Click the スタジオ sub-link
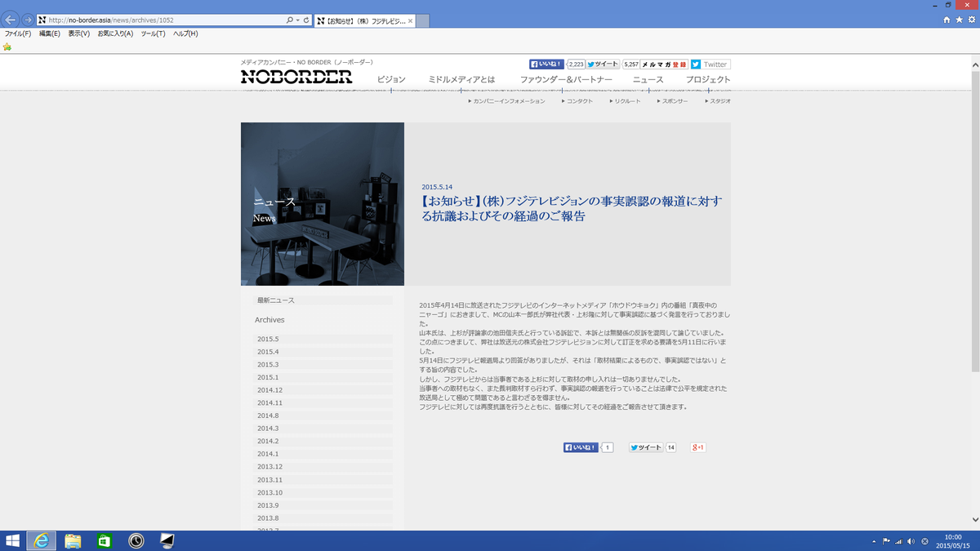The width and height of the screenshot is (980, 551). pyautogui.click(x=718, y=101)
